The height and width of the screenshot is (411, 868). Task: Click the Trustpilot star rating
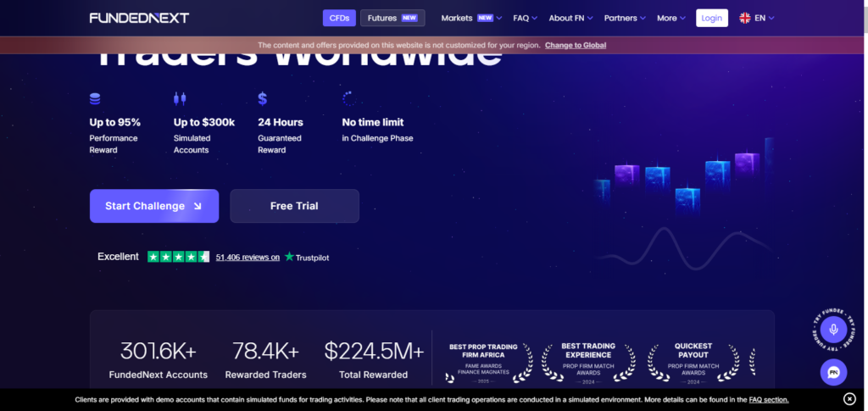(178, 257)
